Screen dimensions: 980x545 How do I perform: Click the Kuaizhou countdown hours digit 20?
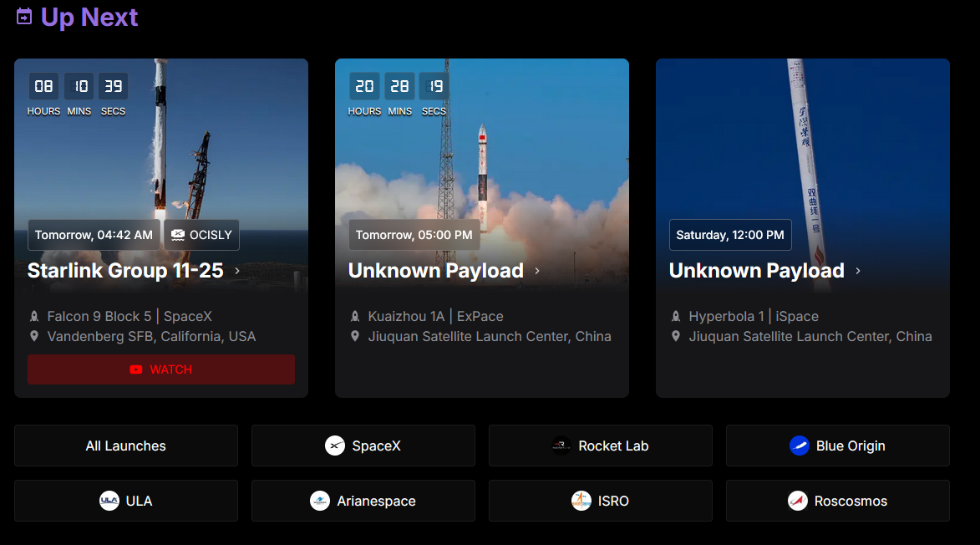(x=364, y=86)
